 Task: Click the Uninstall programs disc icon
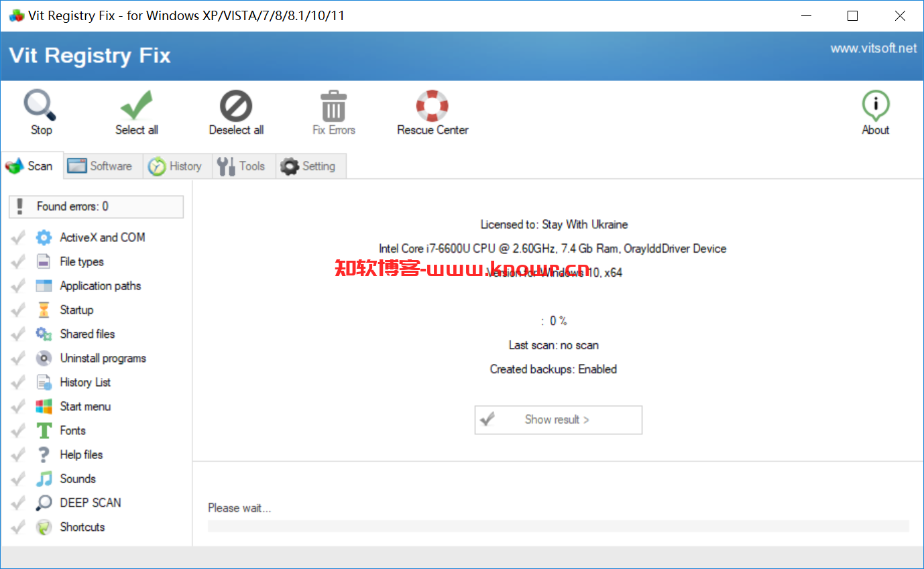(x=44, y=358)
